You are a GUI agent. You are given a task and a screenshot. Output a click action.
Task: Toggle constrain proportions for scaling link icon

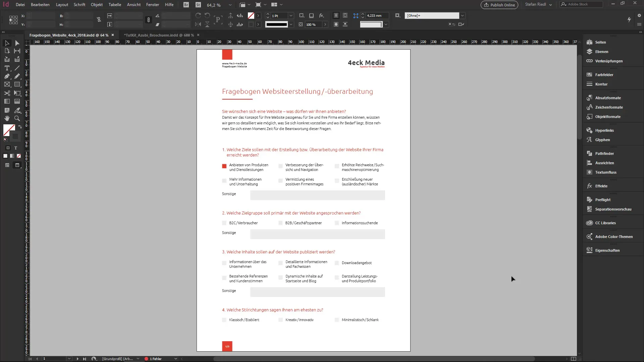pos(149,20)
